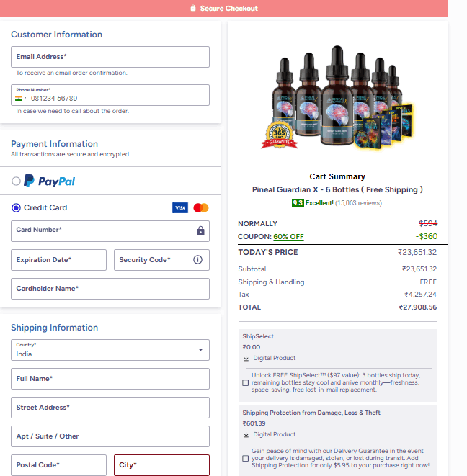Click the product bottles image
This screenshot has width=467, height=476.
[x=337, y=98]
